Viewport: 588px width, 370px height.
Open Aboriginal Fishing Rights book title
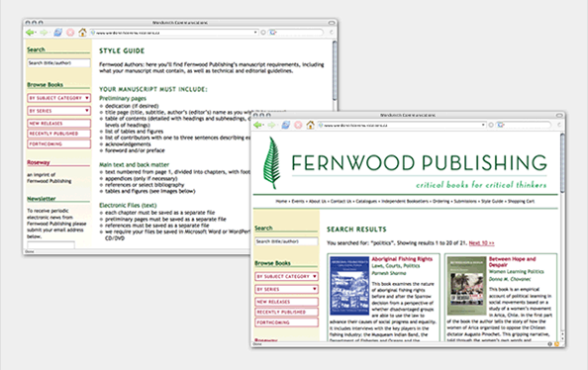[x=402, y=259]
